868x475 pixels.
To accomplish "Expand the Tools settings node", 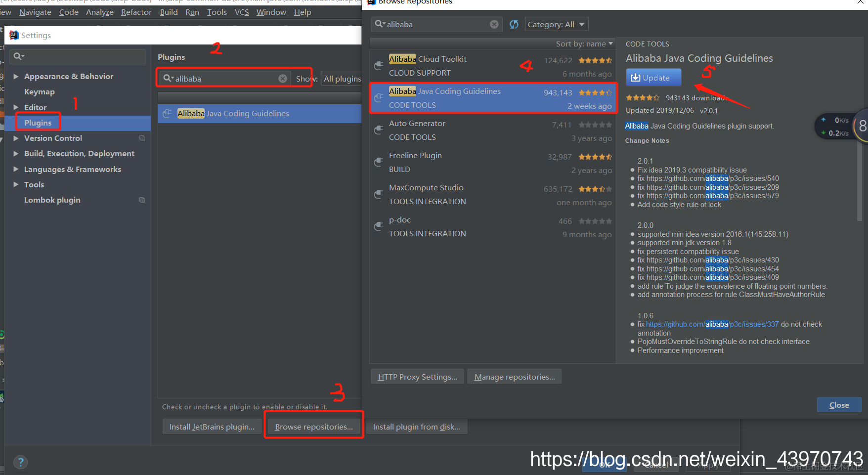I will 16,184.
